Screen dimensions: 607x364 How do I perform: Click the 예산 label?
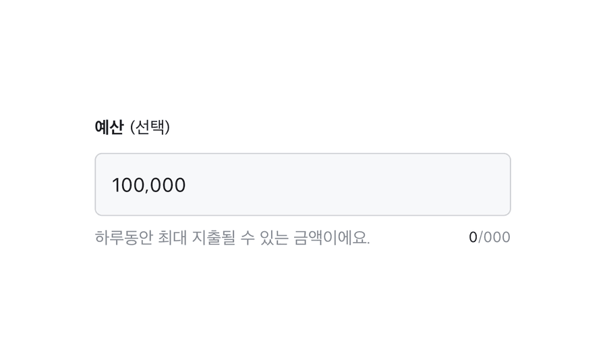pos(109,127)
